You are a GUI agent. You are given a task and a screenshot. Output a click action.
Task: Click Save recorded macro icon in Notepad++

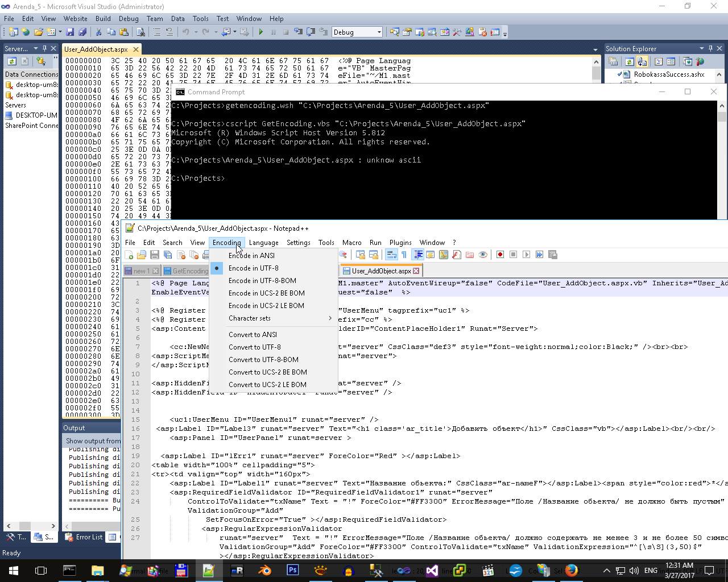(x=552, y=255)
